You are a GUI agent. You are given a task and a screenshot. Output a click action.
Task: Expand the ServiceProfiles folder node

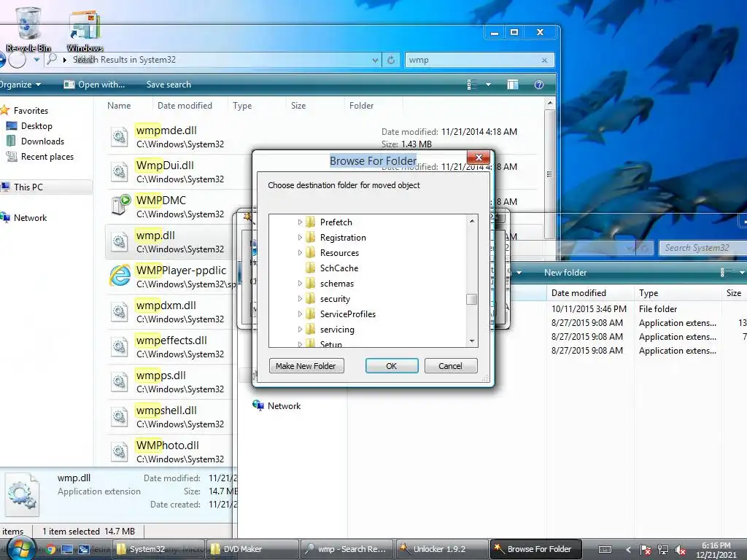pyautogui.click(x=300, y=314)
